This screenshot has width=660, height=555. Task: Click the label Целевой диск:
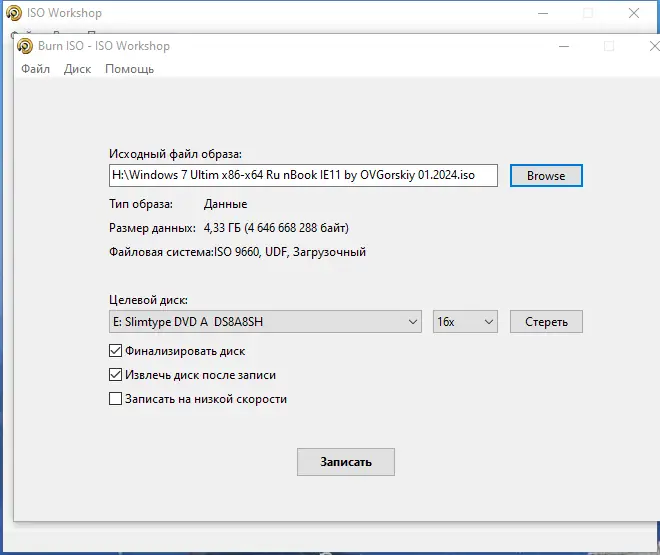point(148,300)
